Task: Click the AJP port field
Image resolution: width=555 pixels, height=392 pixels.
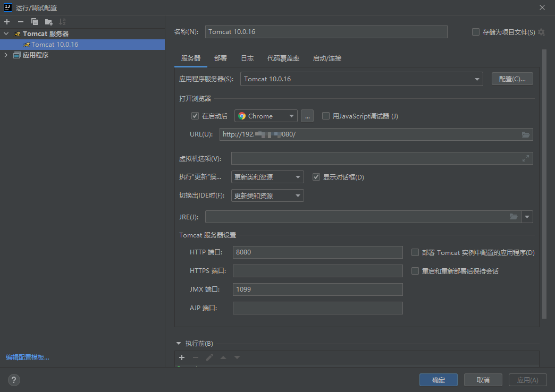Action: coord(317,308)
